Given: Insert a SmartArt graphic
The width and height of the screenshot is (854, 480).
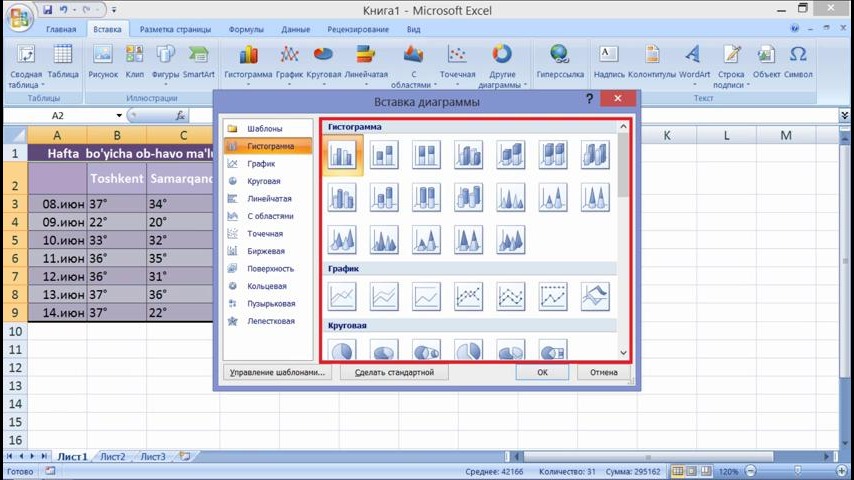Looking at the screenshot, I should 199,61.
